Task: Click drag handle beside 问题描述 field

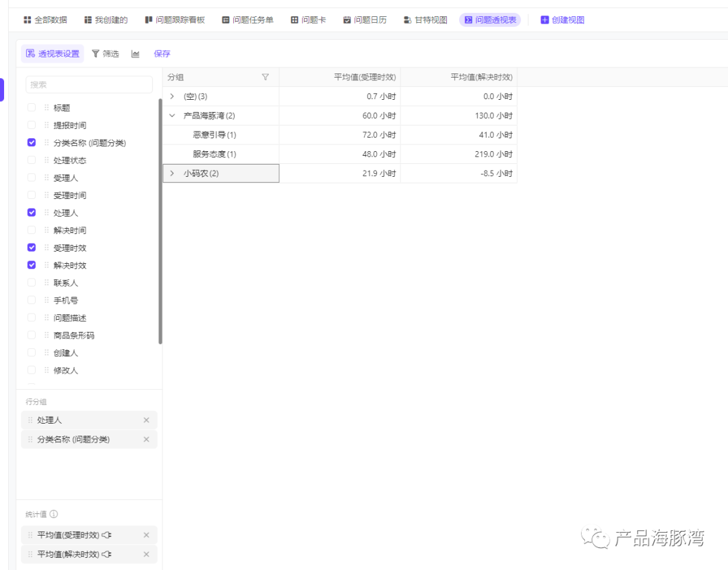Action: click(47, 318)
